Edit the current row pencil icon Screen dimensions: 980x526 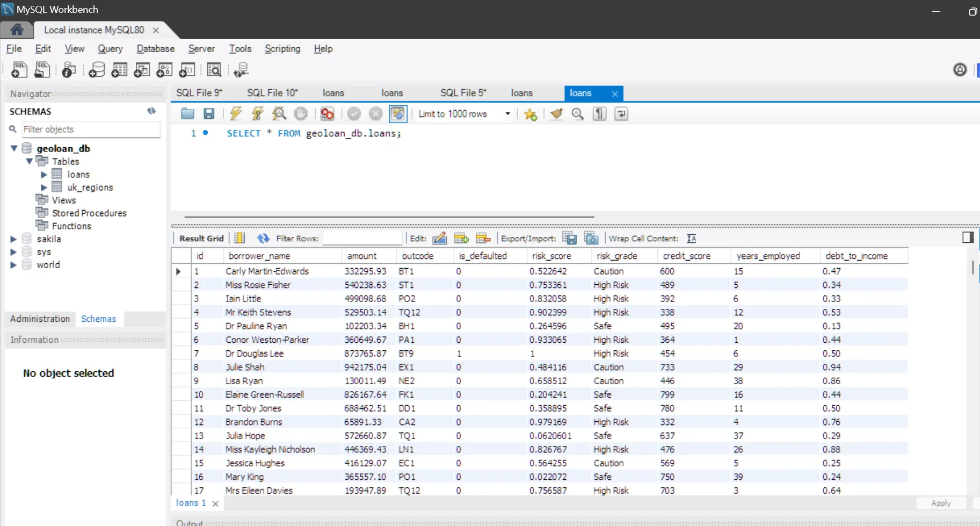(x=440, y=238)
